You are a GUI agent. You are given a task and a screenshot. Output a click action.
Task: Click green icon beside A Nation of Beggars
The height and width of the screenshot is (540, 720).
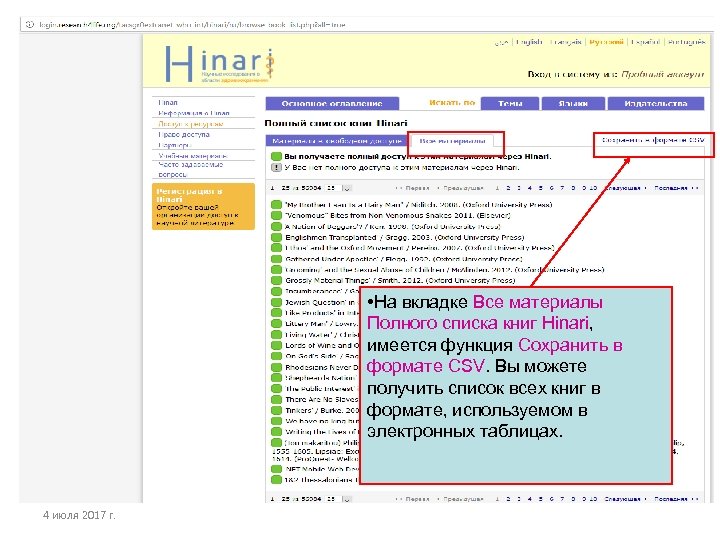click(276, 226)
